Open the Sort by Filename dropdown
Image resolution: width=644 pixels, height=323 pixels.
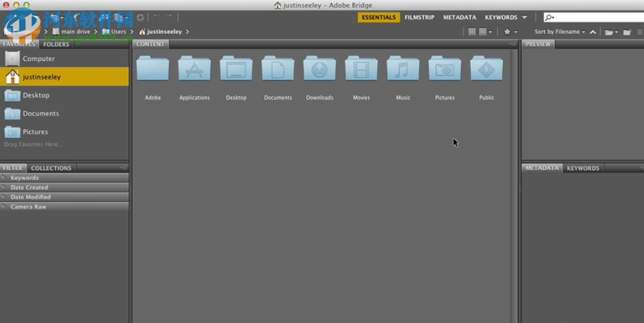click(x=560, y=32)
